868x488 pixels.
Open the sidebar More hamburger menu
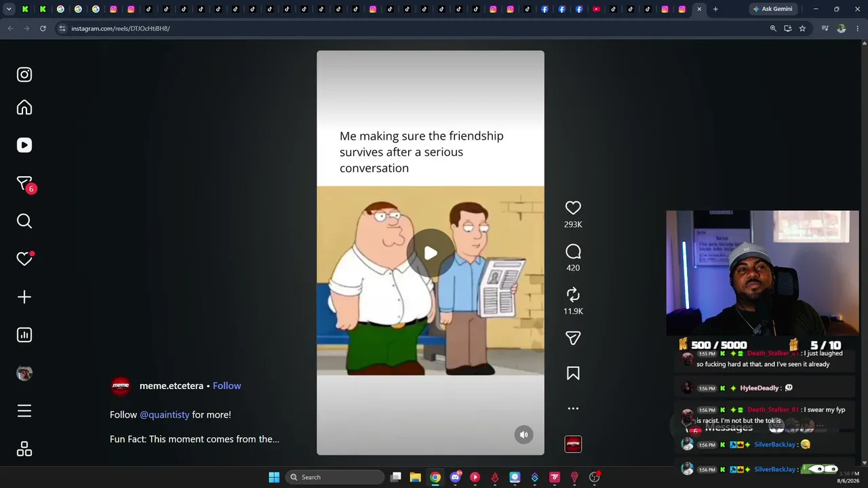tap(24, 411)
